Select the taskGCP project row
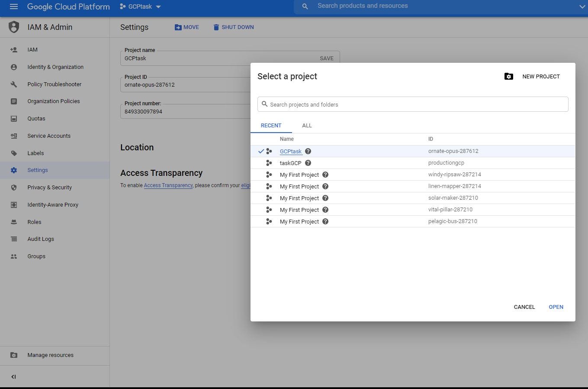588x389 pixels. 413,163
